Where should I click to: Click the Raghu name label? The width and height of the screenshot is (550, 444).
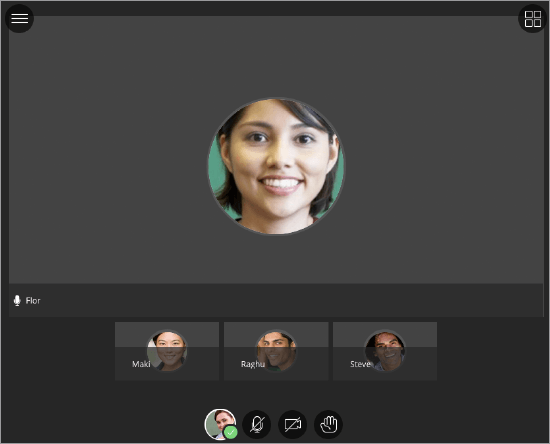(x=253, y=364)
